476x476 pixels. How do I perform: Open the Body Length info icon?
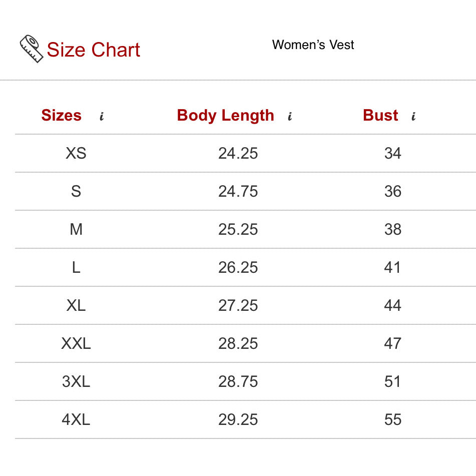pos(290,117)
